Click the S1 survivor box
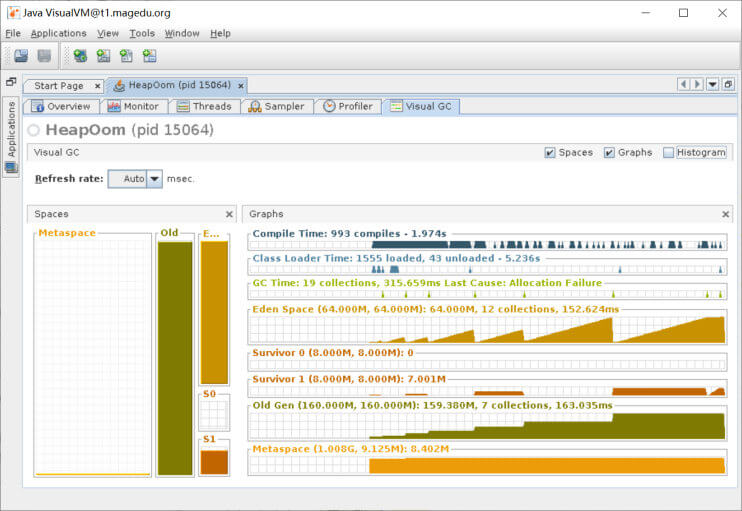The width and height of the screenshot is (742, 511). point(214,459)
